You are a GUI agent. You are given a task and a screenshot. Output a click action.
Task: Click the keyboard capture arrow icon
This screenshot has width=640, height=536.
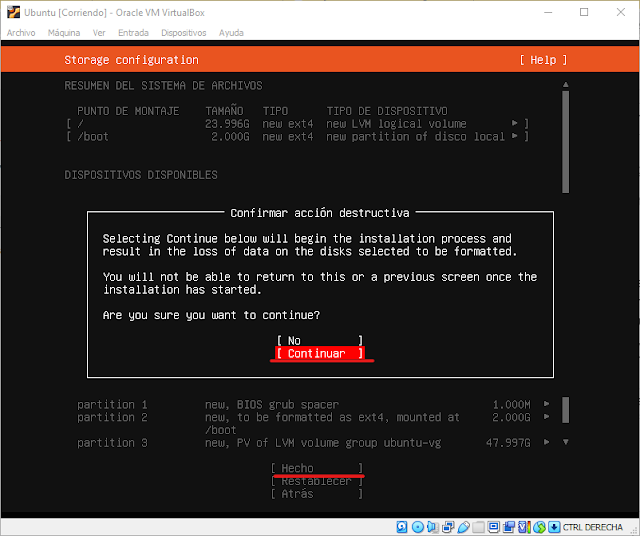554,527
